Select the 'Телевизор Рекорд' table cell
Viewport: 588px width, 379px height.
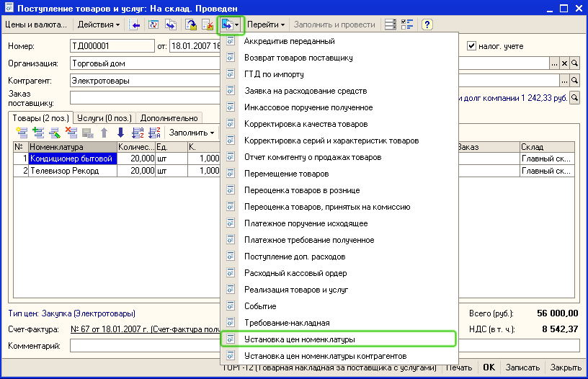click(73, 171)
